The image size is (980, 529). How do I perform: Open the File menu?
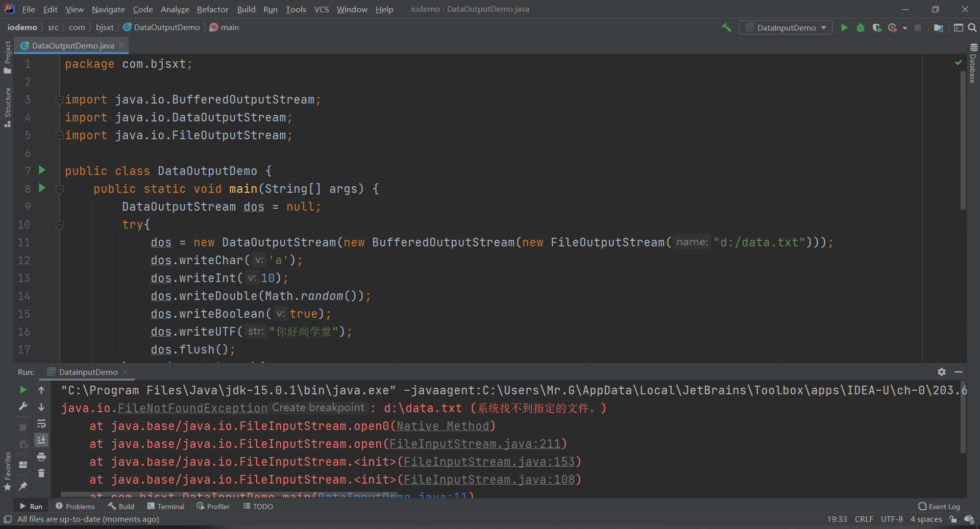pos(29,9)
